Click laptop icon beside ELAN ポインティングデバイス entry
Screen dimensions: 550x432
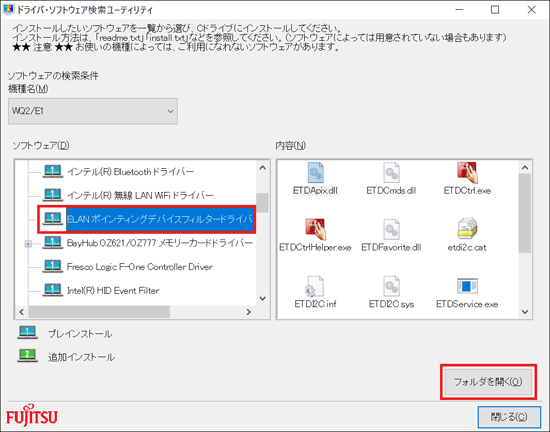pyautogui.click(x=53, y=219)
